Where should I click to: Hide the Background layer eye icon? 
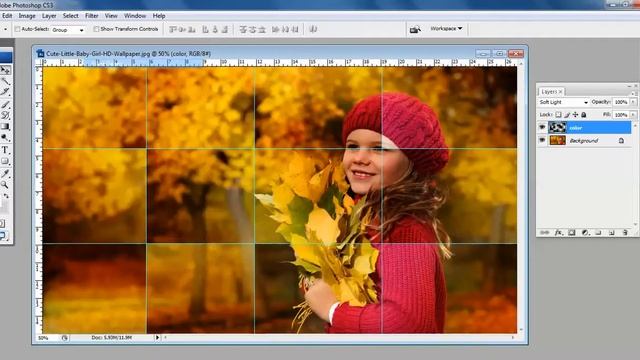[542, 140]
